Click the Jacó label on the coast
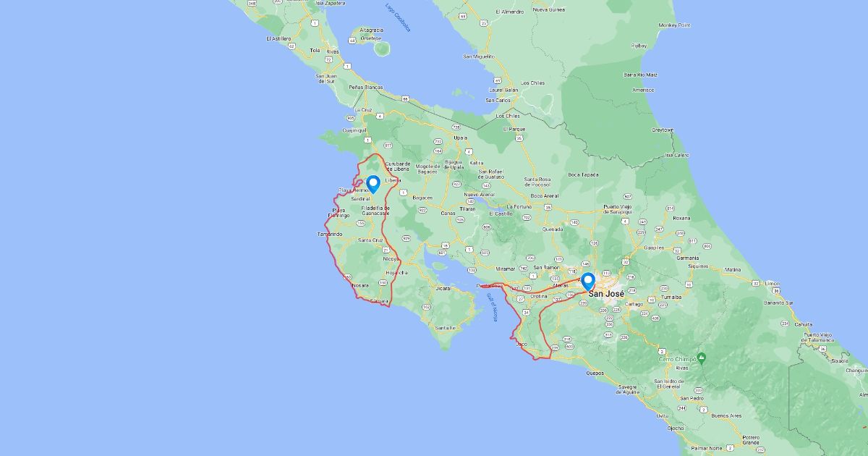 522,345
